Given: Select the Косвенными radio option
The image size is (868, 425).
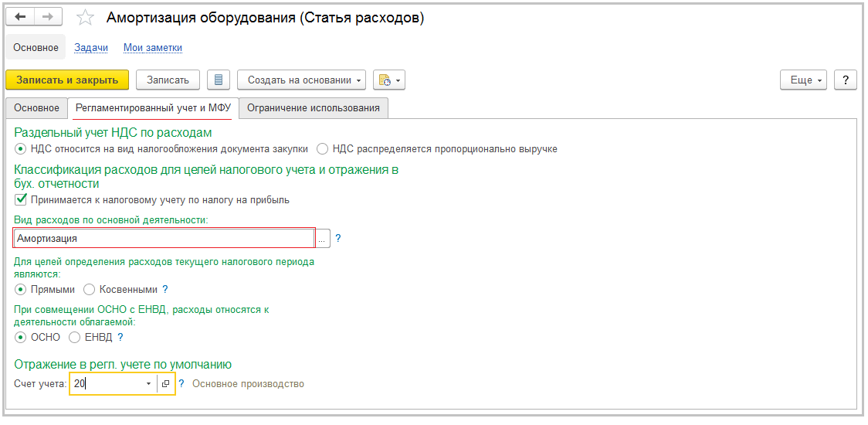Looking at the screenshot, I should 89,289.
